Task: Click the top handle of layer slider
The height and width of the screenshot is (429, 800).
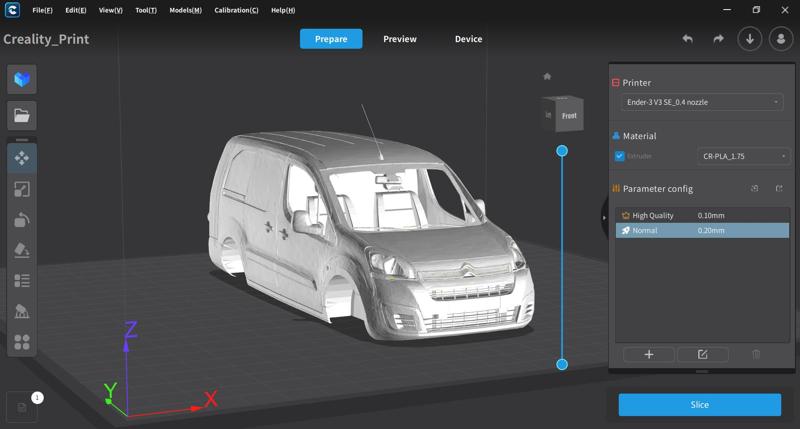Action: pos(562,151)
